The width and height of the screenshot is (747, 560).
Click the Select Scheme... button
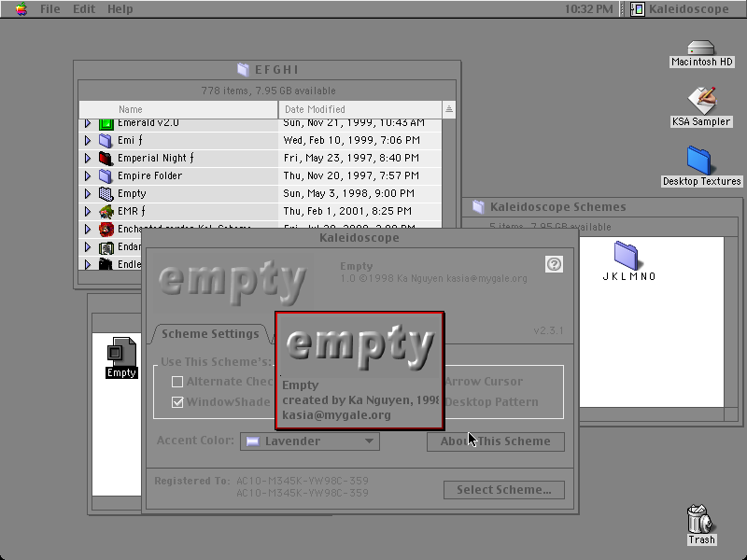click(504, 490)
